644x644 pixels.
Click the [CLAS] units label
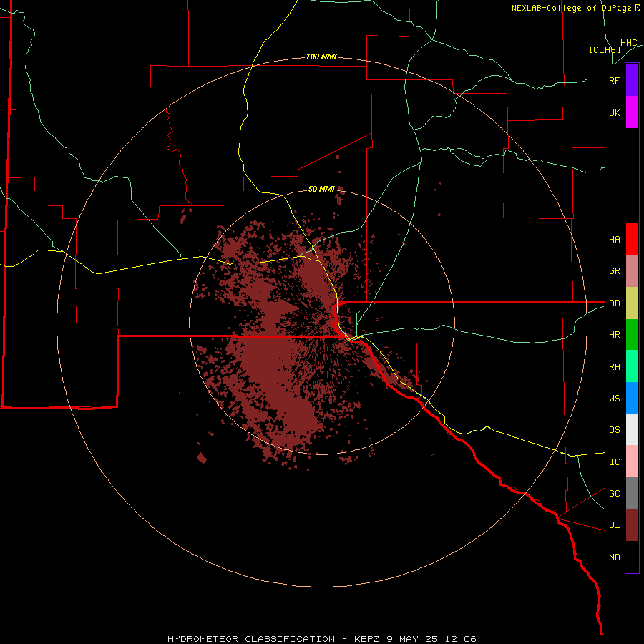[605, 49]
